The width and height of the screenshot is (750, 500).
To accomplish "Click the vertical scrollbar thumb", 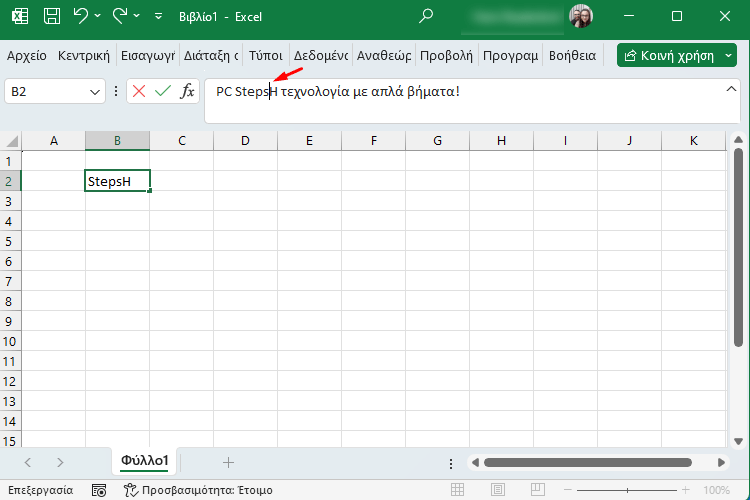I will click(x=738, y=247).
